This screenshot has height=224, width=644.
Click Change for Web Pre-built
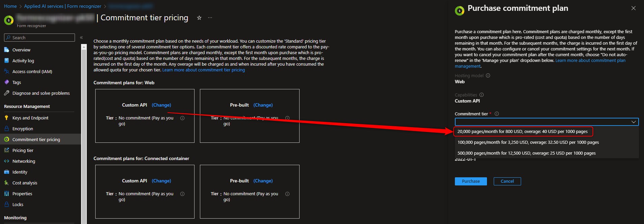click(263, 105)
